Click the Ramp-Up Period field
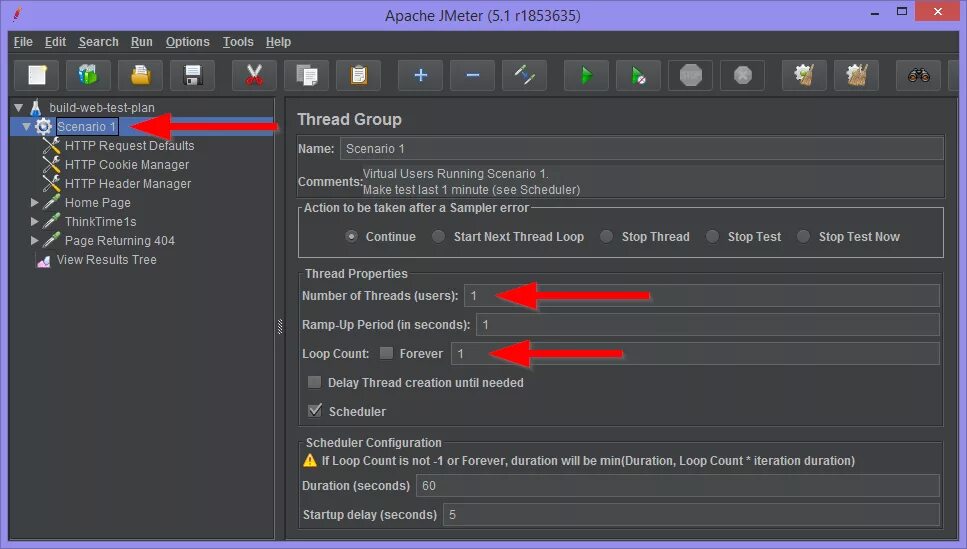Image resolution: width=967 pixels, height=549 pixels. (x=707, y=324)
